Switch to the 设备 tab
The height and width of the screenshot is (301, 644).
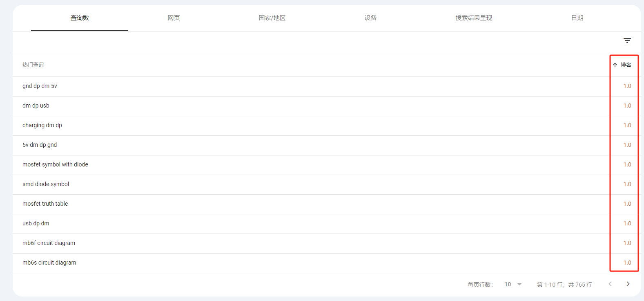tap(370, 18)
